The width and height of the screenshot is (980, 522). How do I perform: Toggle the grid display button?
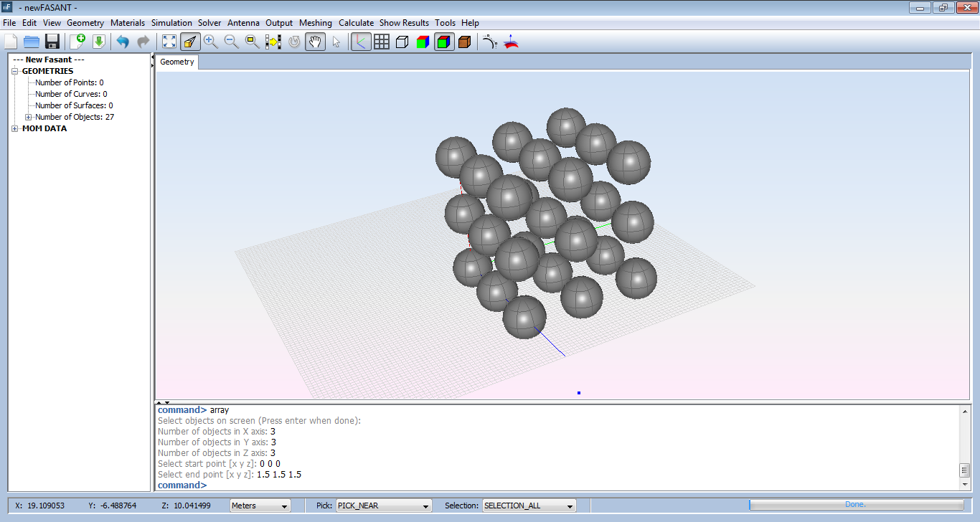(382, 42)
